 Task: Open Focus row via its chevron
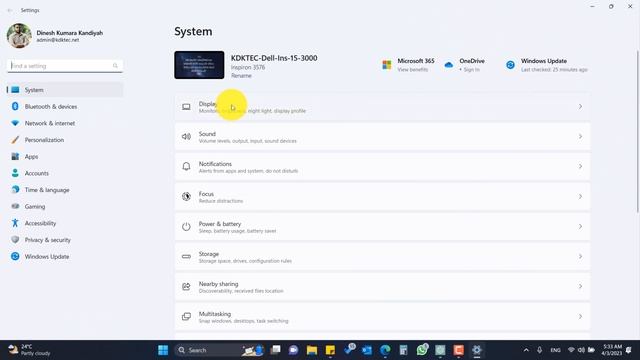[x=580, y=197]
